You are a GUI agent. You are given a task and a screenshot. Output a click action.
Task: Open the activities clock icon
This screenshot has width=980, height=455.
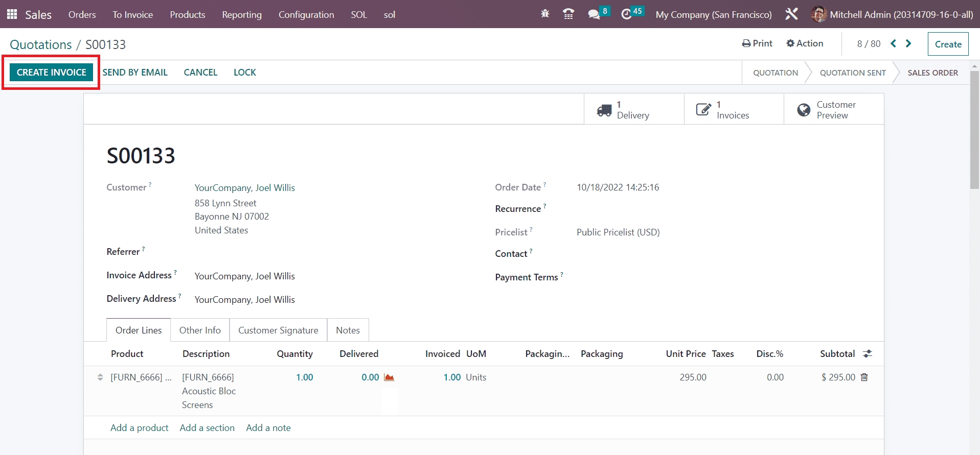tap(627, 14)
